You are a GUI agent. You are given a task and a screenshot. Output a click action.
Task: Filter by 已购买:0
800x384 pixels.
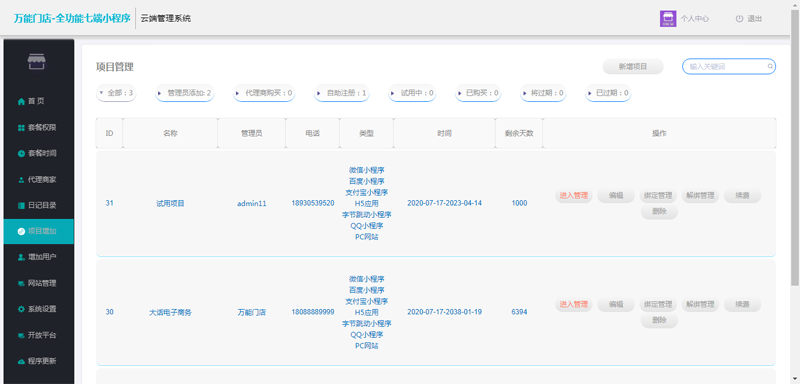pyautogui.click(x=478, y=93)
